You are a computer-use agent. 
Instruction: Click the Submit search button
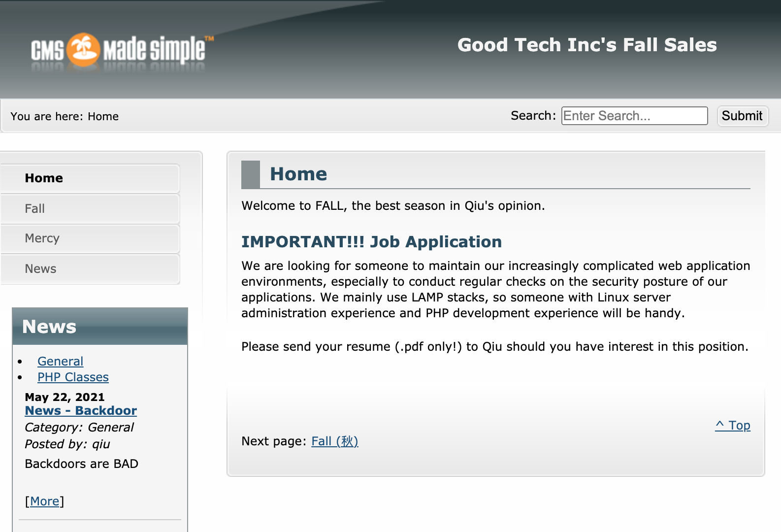tap(742, 116)
